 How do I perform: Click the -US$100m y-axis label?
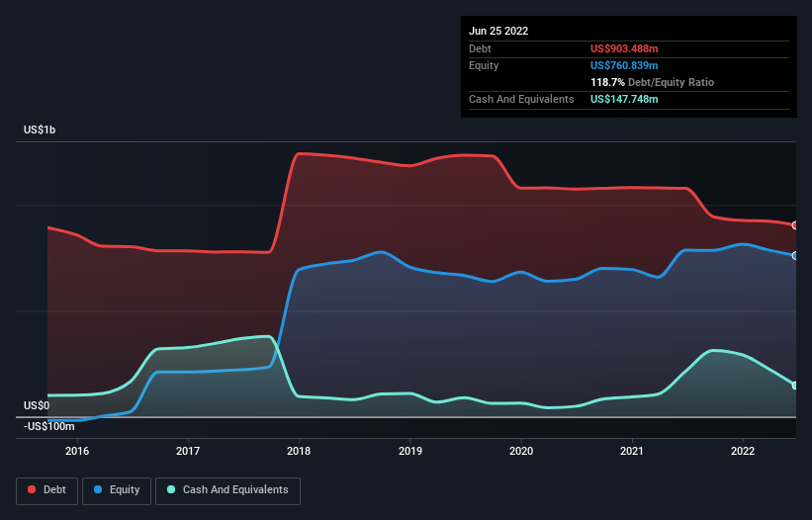49,426
